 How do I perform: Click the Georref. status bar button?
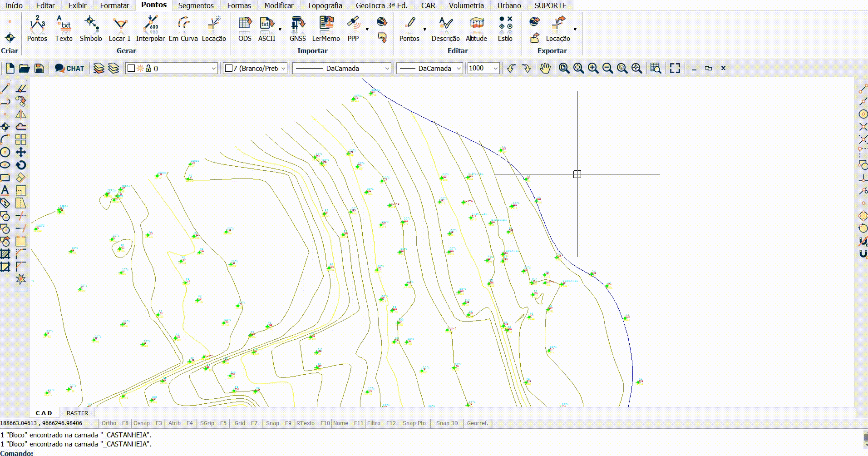coord(478,423)
